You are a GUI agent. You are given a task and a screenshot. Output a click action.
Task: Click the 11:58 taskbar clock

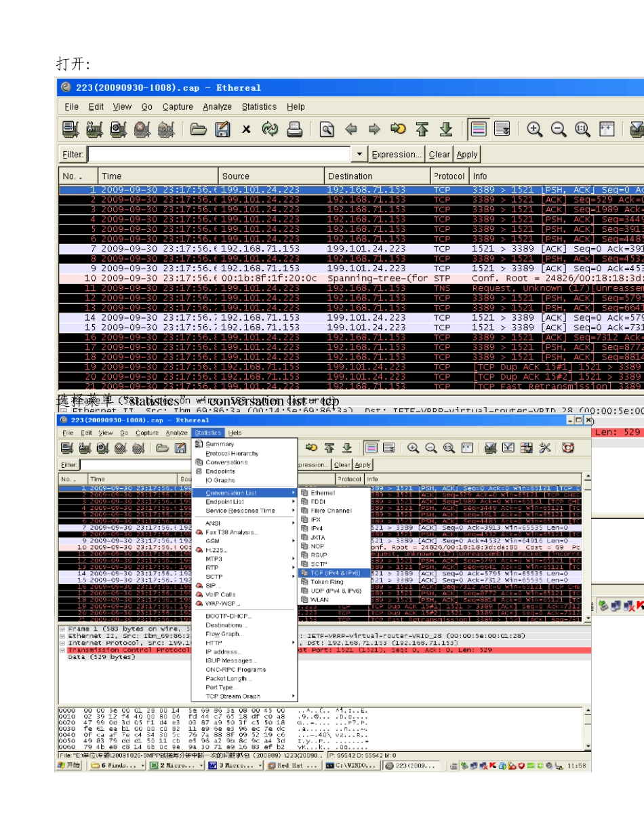coord(576,766)
